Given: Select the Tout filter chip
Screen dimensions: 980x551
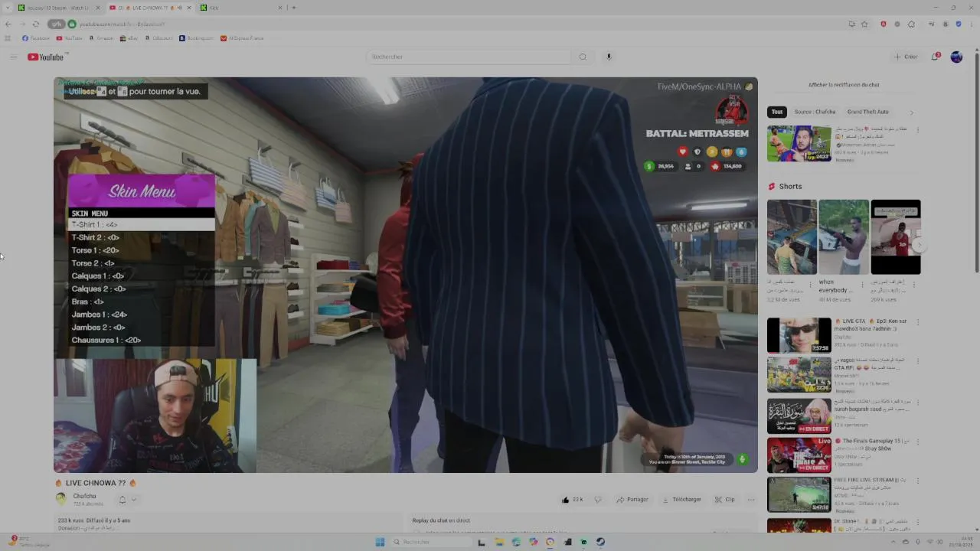Looking at the screenshot, I should click(x=777, y=112).
